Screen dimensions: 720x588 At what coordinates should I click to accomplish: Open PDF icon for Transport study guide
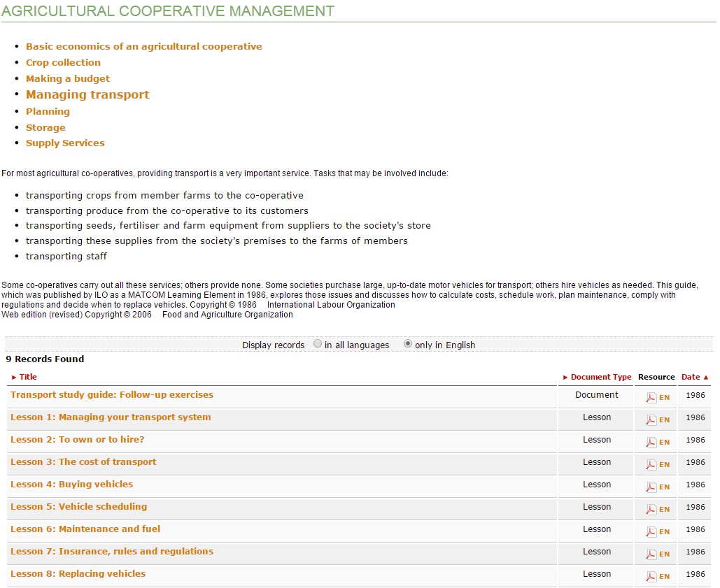(x=651, y=397)
